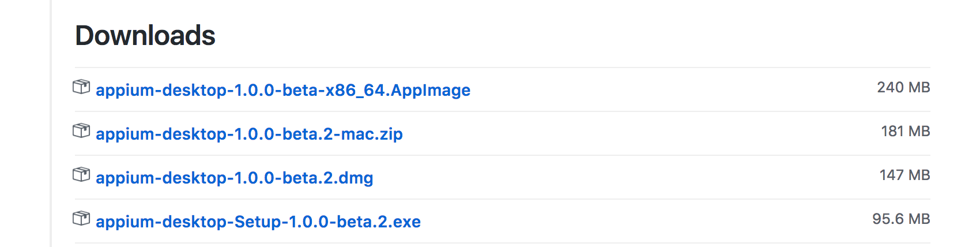The height and width of the screenshot is (247, 980).
Task: Open the appium-desktop-1.0.0-beta.2-mac.zip link
Action: 249,134
